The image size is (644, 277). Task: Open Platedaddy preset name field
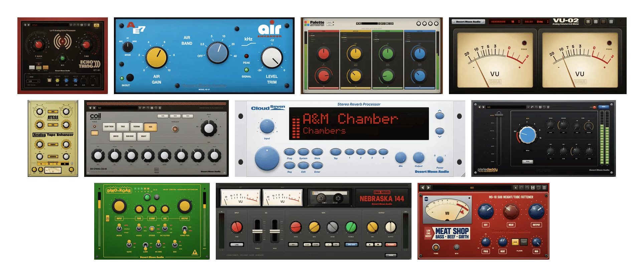pos(506,107)
